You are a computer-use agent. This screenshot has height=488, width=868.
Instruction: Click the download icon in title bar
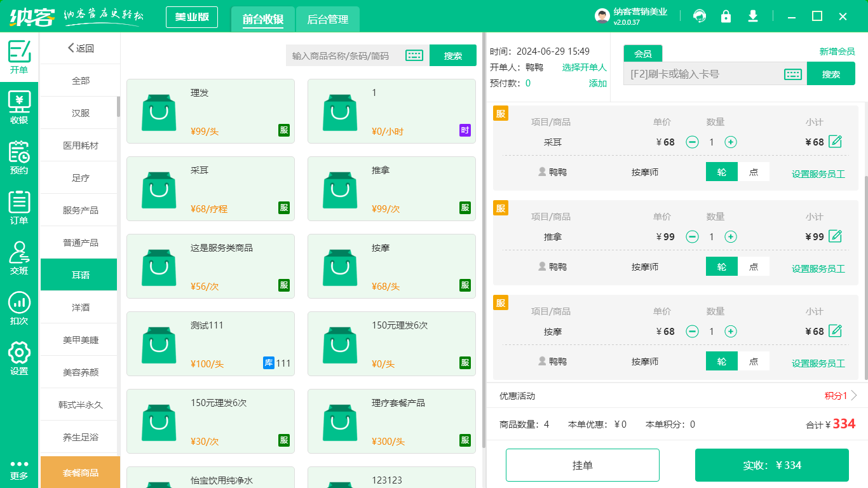[x=753, y=17]
